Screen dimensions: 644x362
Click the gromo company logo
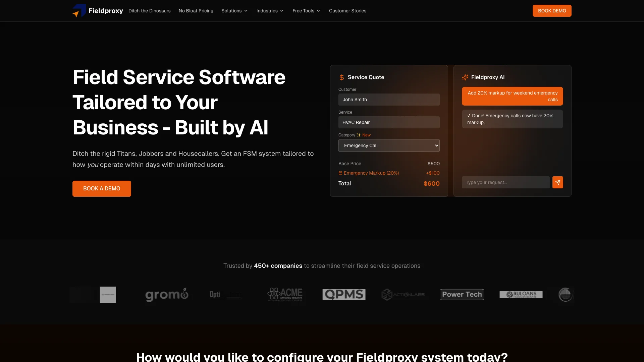[167, 295]
